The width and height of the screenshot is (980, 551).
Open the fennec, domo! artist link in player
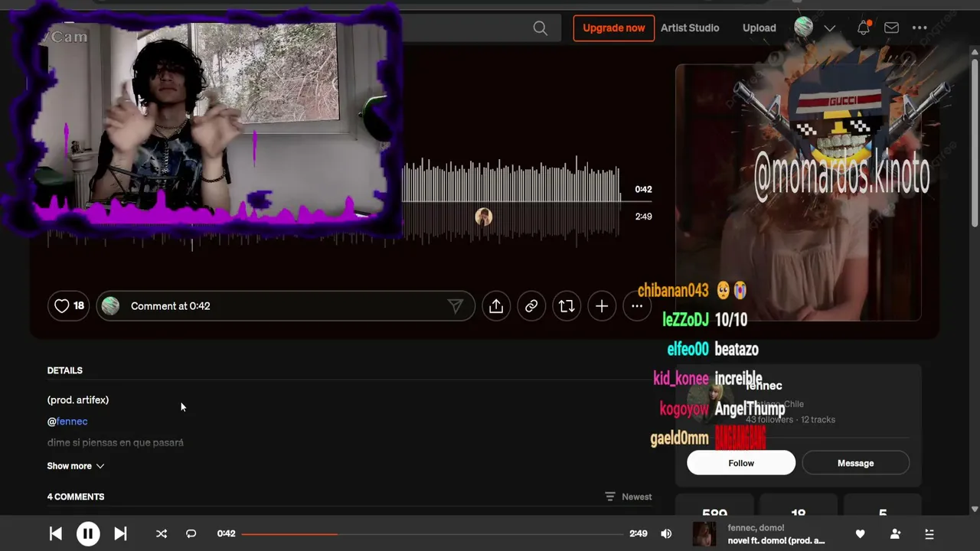pyautogui.click(x=756, y=528)
